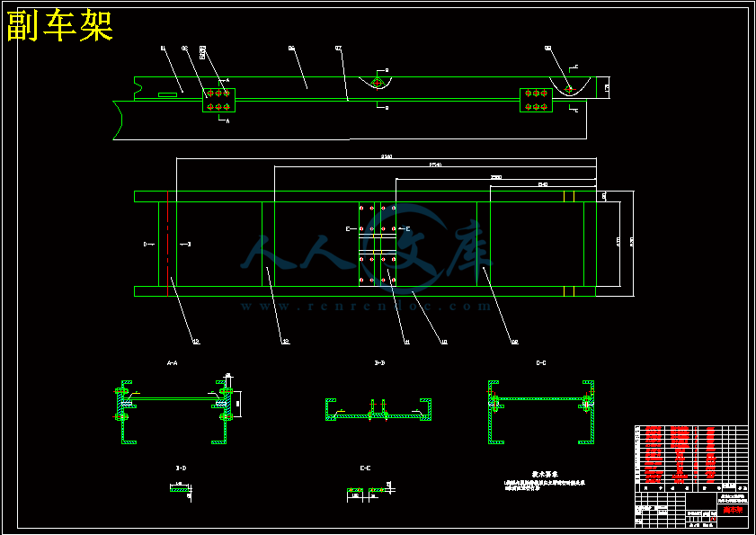
Task: Select the D-D section view label
Action: pos(181,468)
